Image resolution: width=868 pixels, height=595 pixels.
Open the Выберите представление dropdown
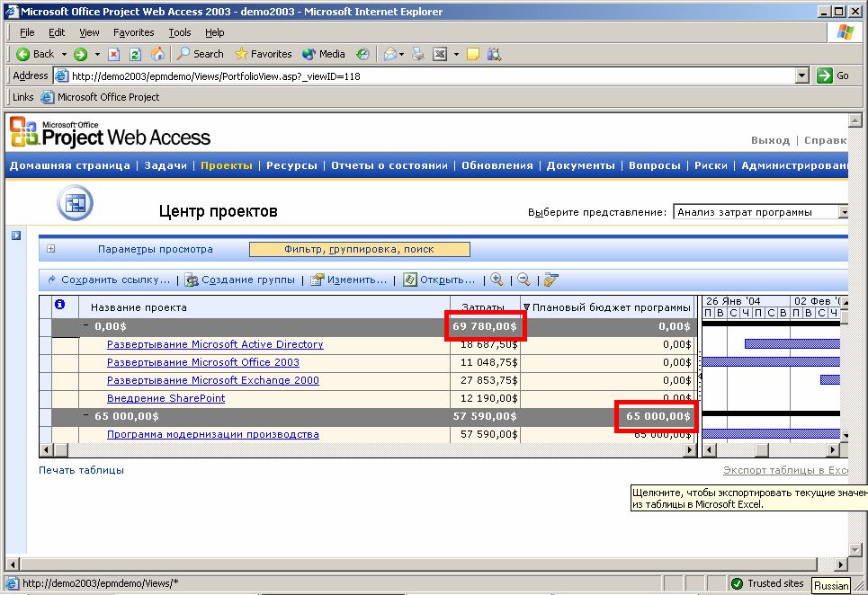coord(843,212)
